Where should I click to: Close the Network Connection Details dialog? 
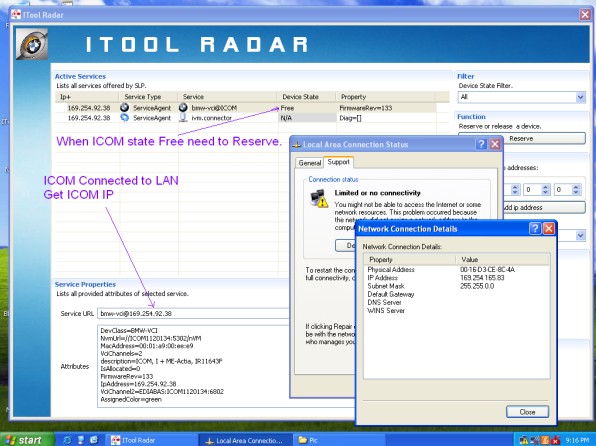point(527,412)
